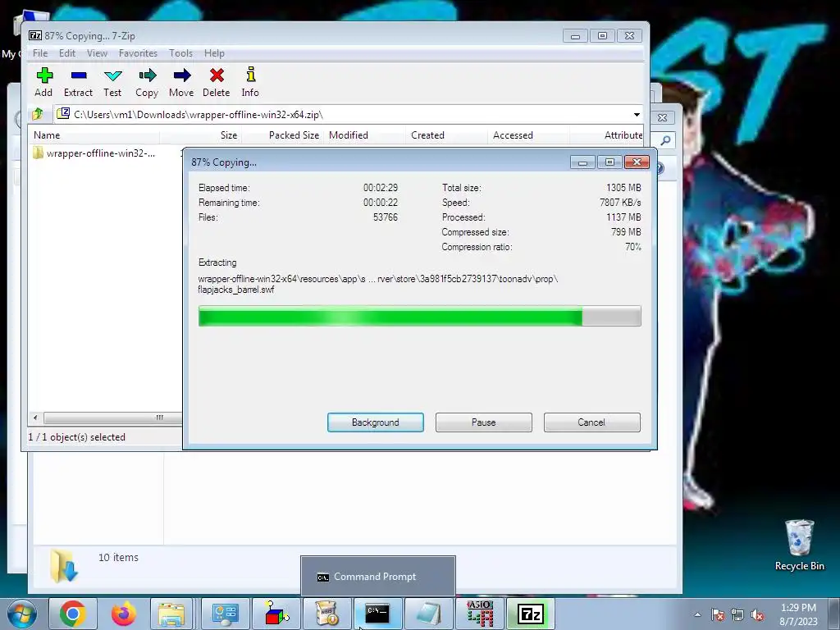Open Firefox from the taskbar
The height and width of the screenshot is (630, 840).
(x=124, y=614)
